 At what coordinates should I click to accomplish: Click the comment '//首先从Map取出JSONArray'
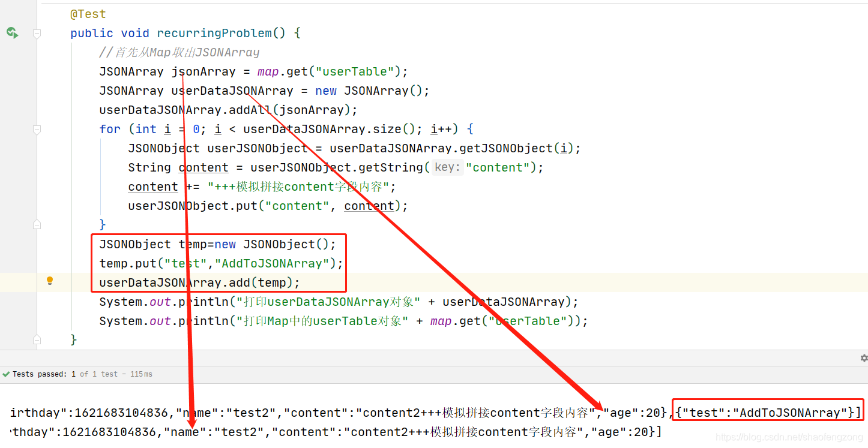(179, 52)
